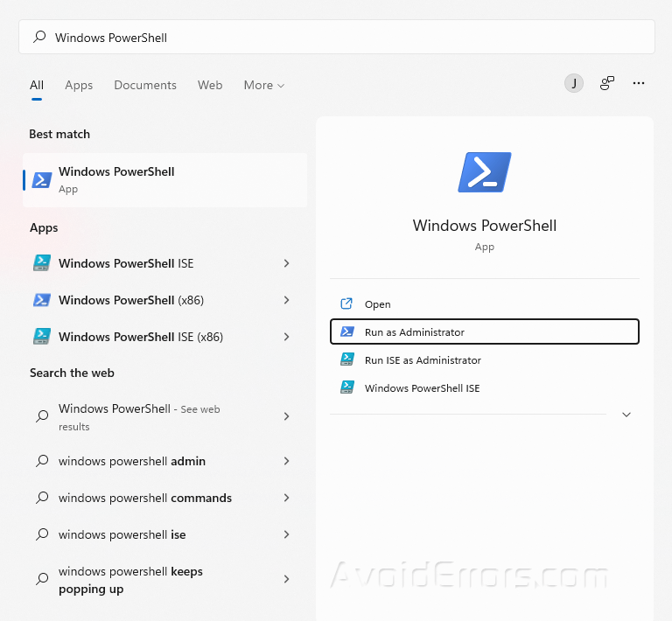Click the large PowerShell logo in details pane

point(484,172)
